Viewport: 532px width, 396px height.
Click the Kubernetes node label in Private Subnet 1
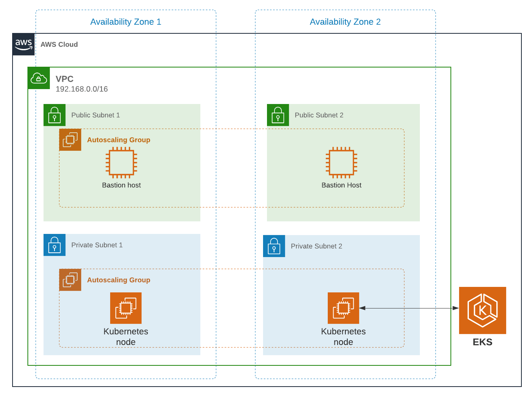[126, 337]
